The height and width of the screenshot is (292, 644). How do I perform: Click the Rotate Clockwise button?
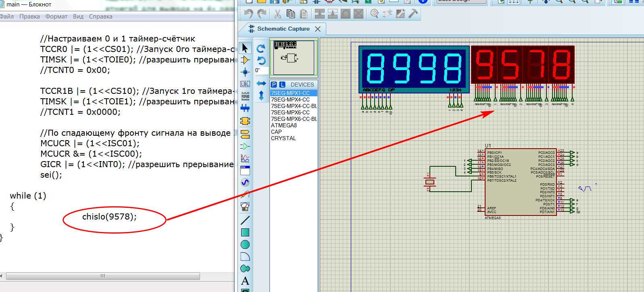[261, 49]
